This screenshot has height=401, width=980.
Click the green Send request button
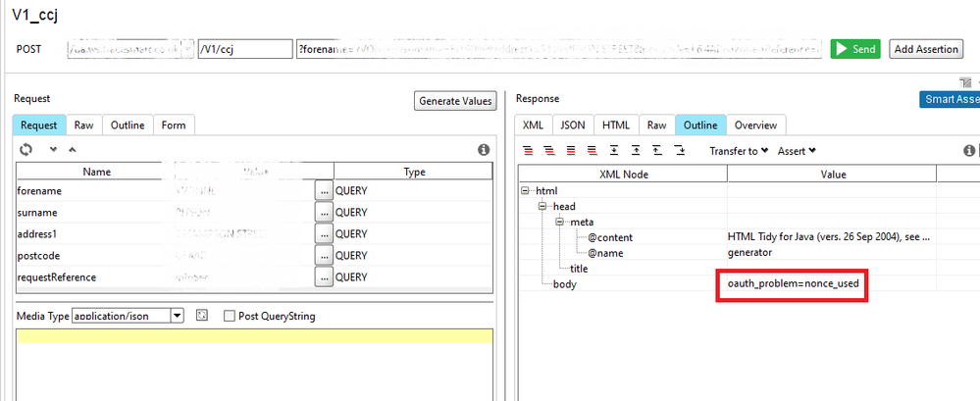tap(855, 49)
